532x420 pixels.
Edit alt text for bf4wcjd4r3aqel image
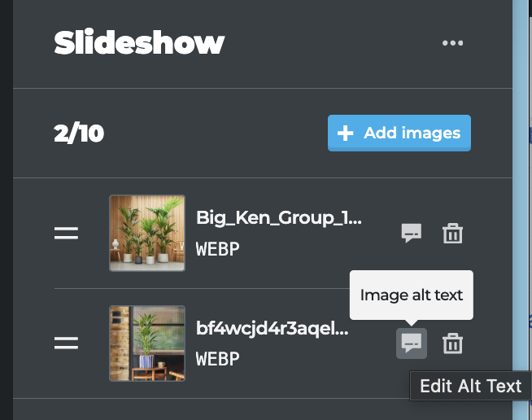coord(412,343)
